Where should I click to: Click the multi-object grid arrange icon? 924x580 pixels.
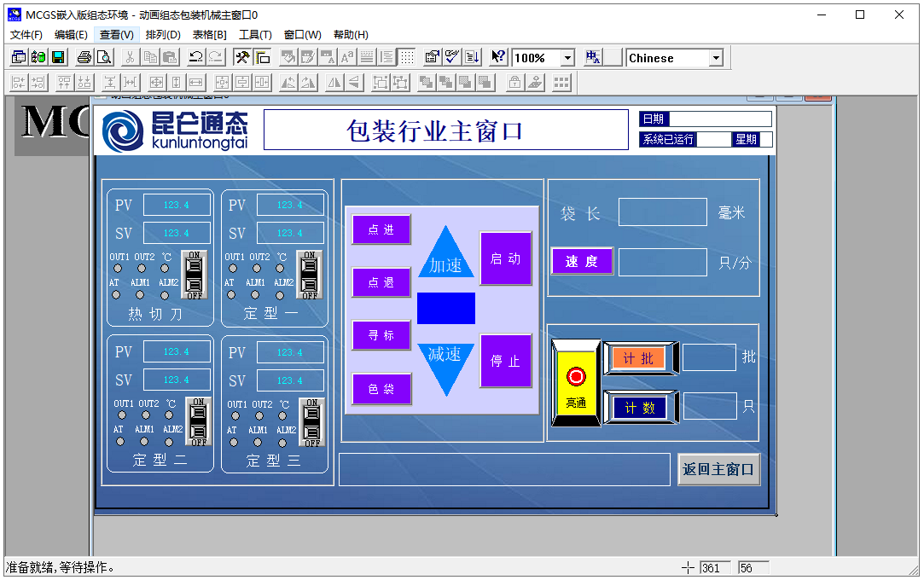click(561, 83)
